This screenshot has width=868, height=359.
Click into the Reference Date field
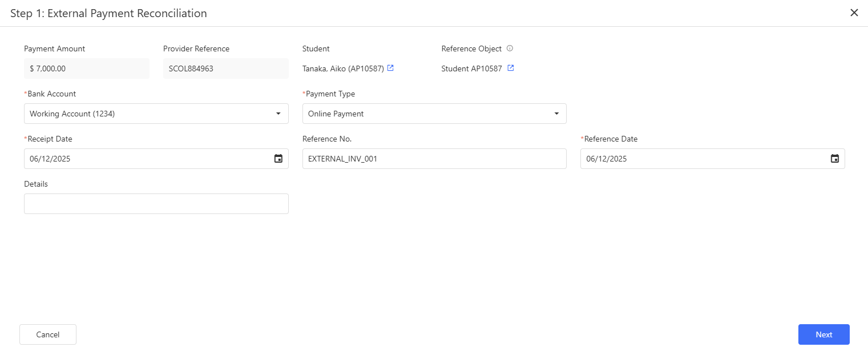(702, 159)
